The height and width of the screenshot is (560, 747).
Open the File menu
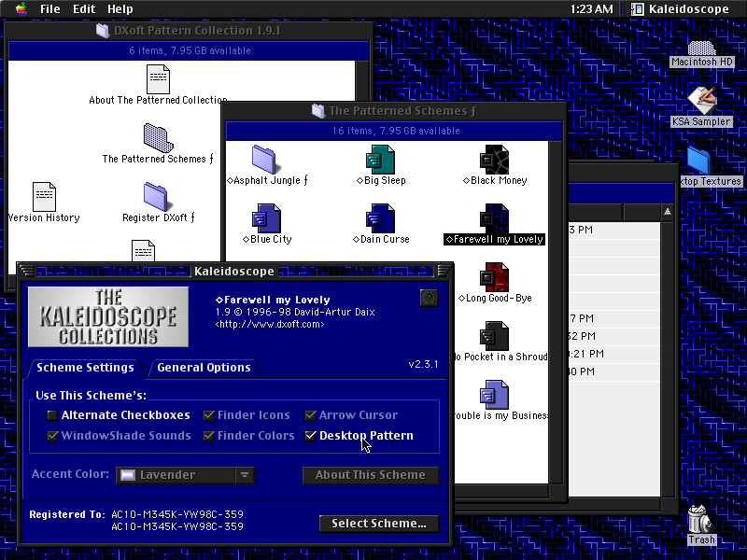tap(50, 9)
